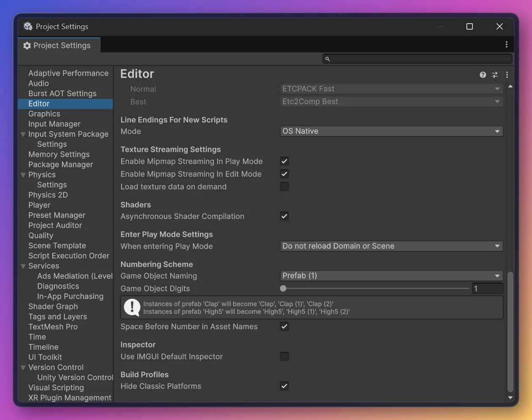Open Scene Template settings

pyautogui.click(x=57, y=245)
